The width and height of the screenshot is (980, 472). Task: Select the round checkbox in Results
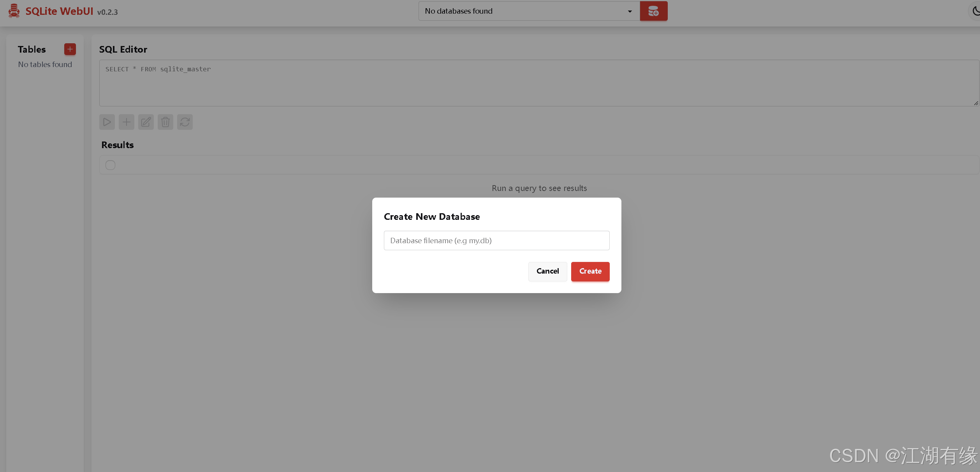point(111,165)
